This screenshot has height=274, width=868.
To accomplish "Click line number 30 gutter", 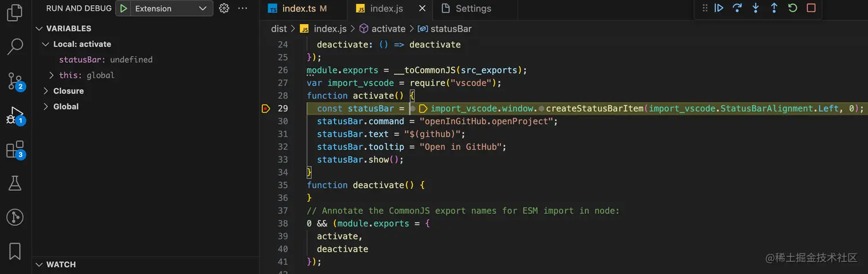I will [282, 122].
